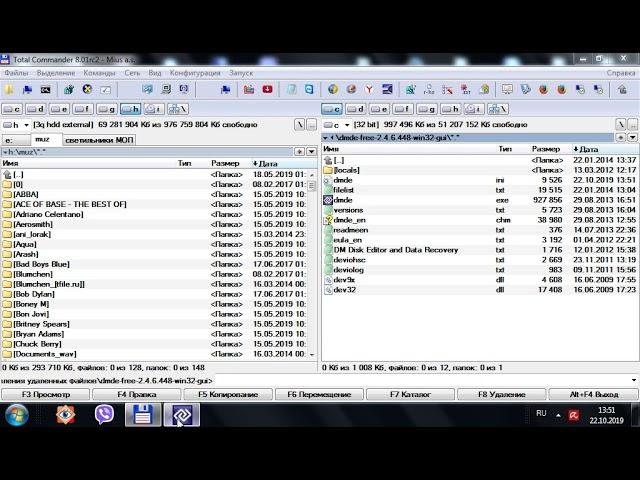This screenshot has height=480, width=640.
Task: Switch to the muz tab
Action: [x=46, y=140]
